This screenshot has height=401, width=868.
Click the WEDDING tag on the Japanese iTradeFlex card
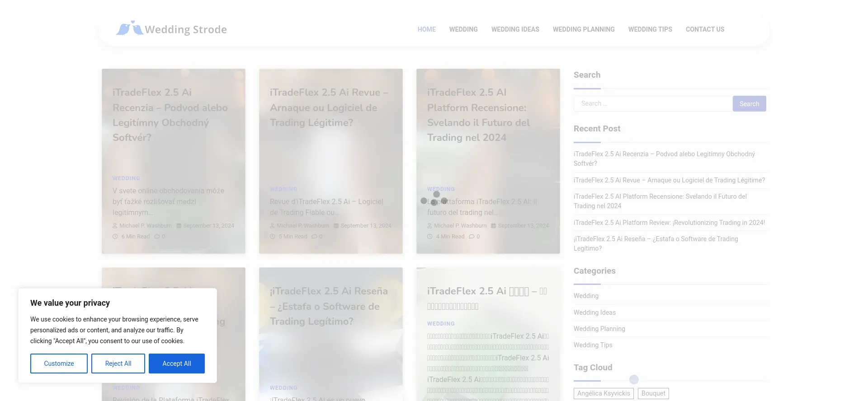click(441, 324)
